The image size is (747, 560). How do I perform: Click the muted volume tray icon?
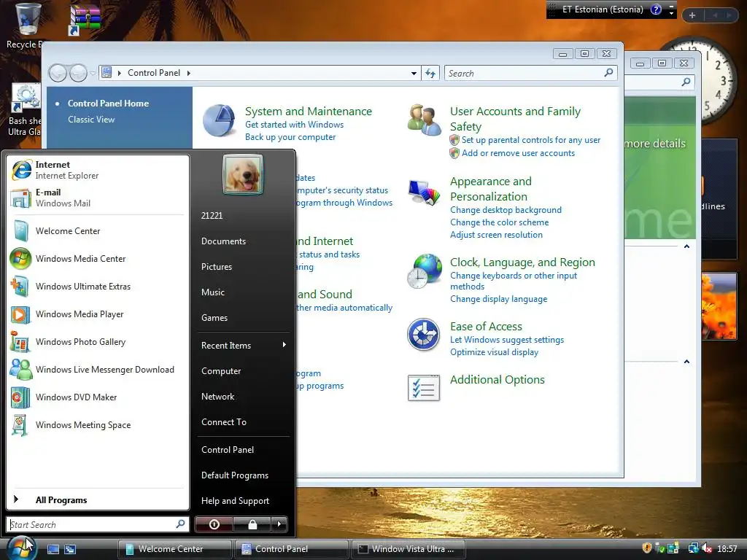(706, 548)
